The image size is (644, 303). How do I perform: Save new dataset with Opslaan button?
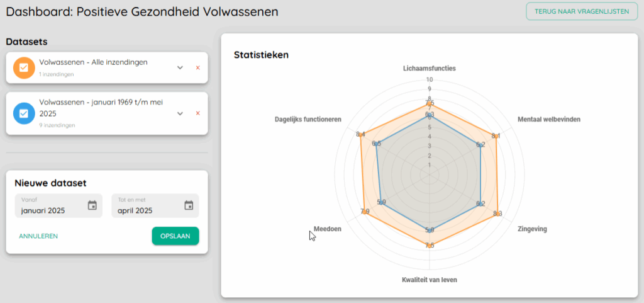click(175, 236)
